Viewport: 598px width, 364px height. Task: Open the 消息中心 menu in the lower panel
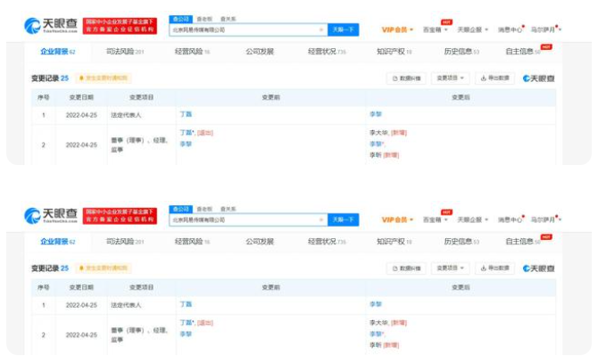point(511,219)
